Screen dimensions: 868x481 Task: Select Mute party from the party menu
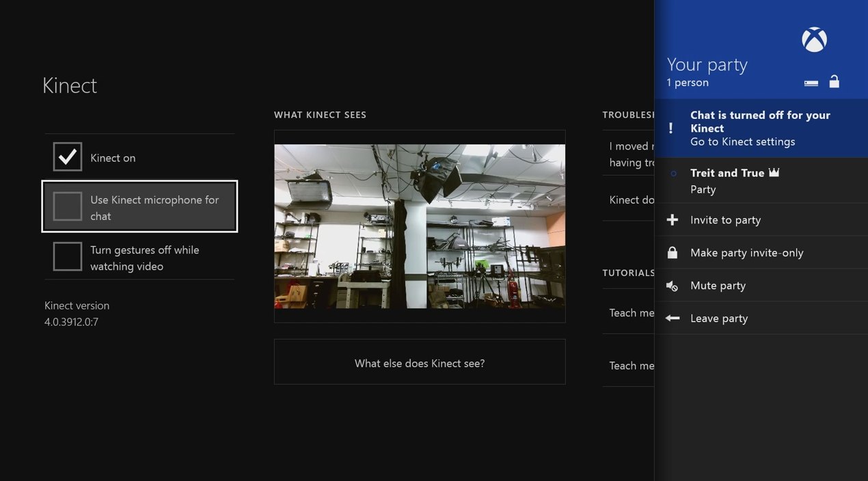(x=718, y=286)
